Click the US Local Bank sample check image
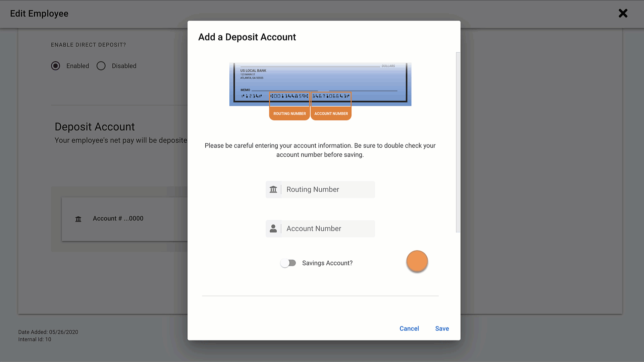Screen dimensions: 644x362 (x=320, y=84)
